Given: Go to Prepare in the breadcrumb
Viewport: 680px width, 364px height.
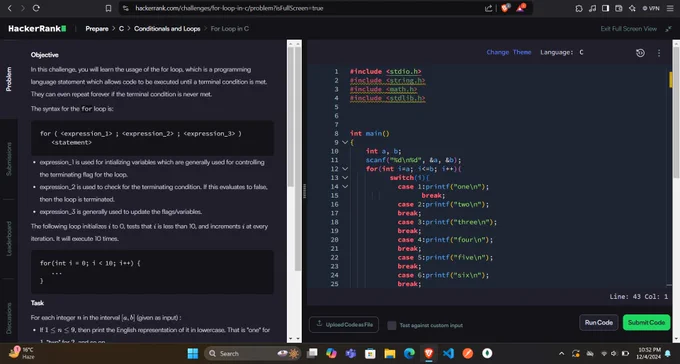Looking at the screenshot, I should tap(97, 29).
